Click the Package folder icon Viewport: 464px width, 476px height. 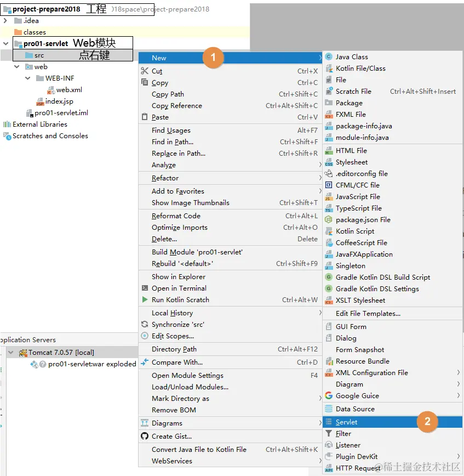(x=329, y=103)
